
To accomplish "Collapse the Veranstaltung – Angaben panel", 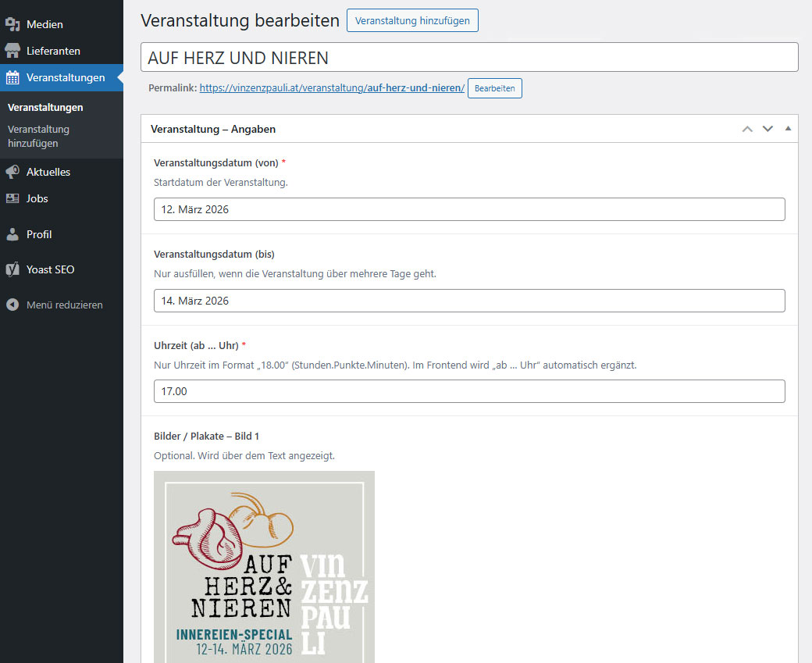I will coord(787,129).
